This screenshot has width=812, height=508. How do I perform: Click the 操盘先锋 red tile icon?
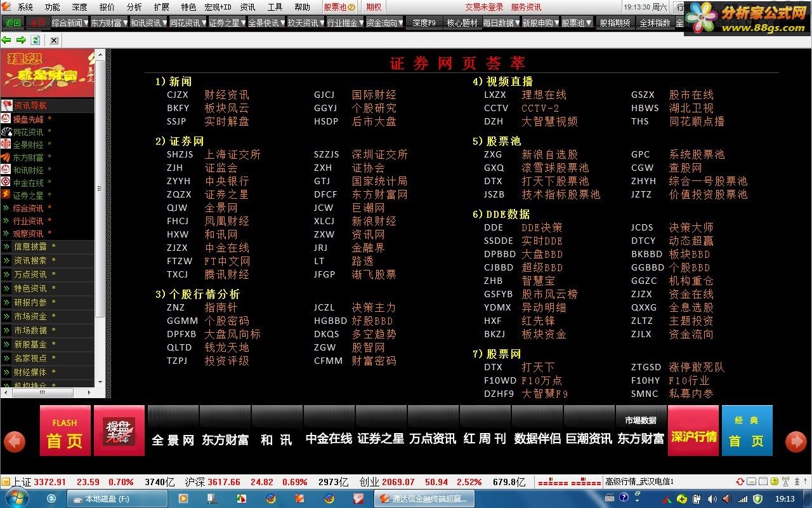click(x=119, y=431)
